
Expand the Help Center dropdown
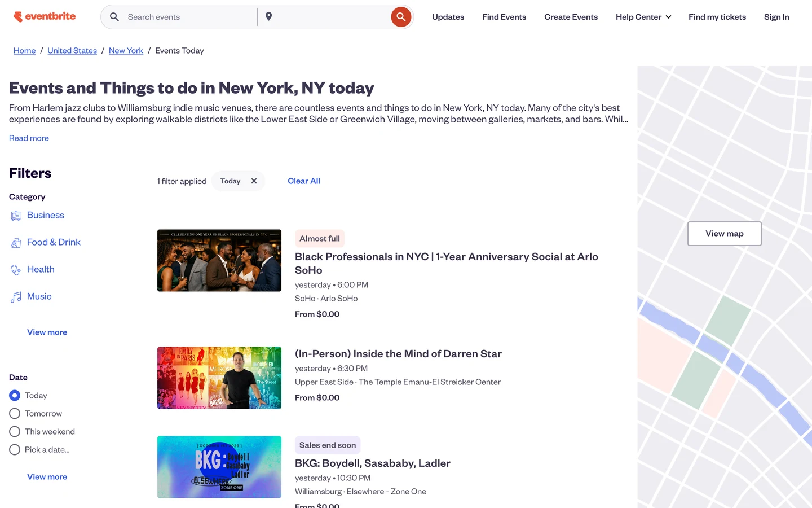pyautogui.click(x=643, y=17)
